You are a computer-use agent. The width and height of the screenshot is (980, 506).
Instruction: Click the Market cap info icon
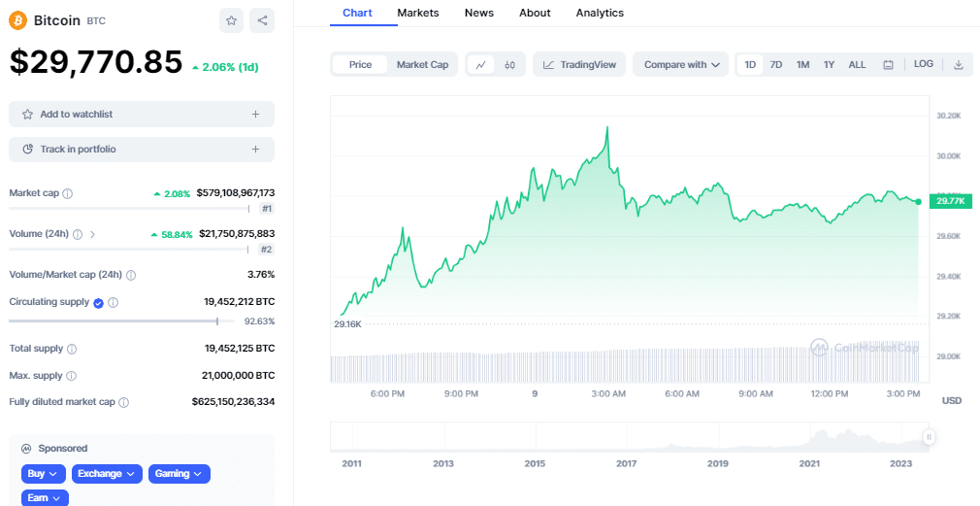[x=68, y=194]
